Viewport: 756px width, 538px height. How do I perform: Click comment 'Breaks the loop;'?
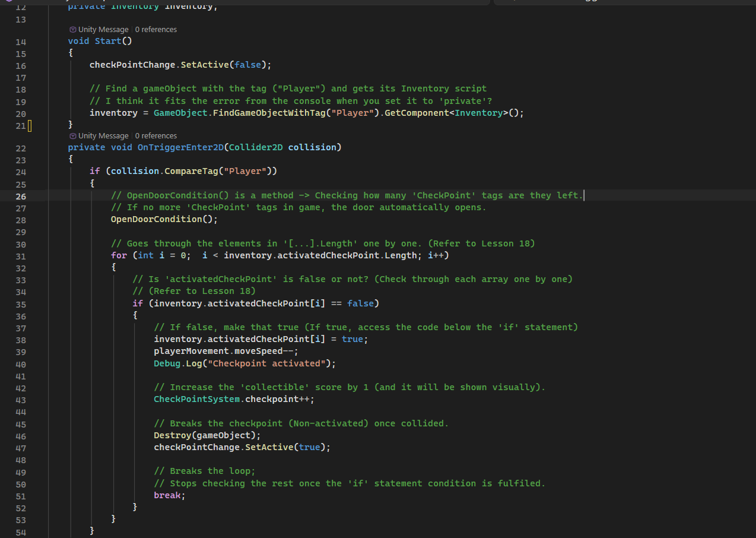tap(205, 471)
